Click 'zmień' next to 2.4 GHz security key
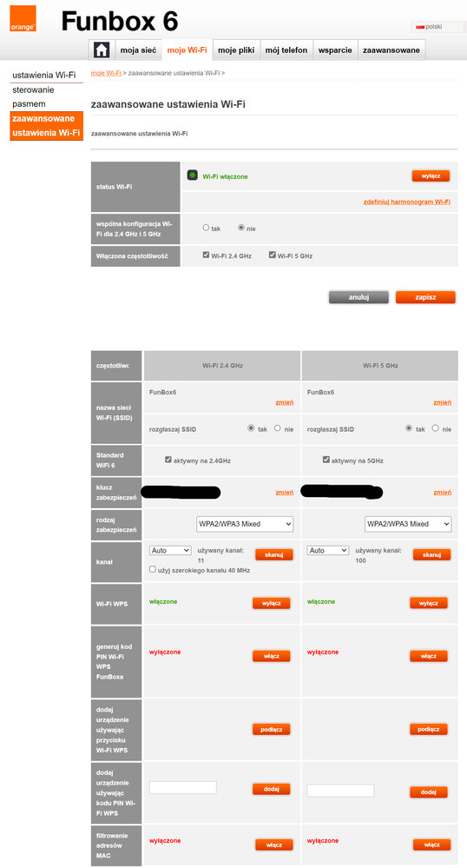 click(285, 492)
